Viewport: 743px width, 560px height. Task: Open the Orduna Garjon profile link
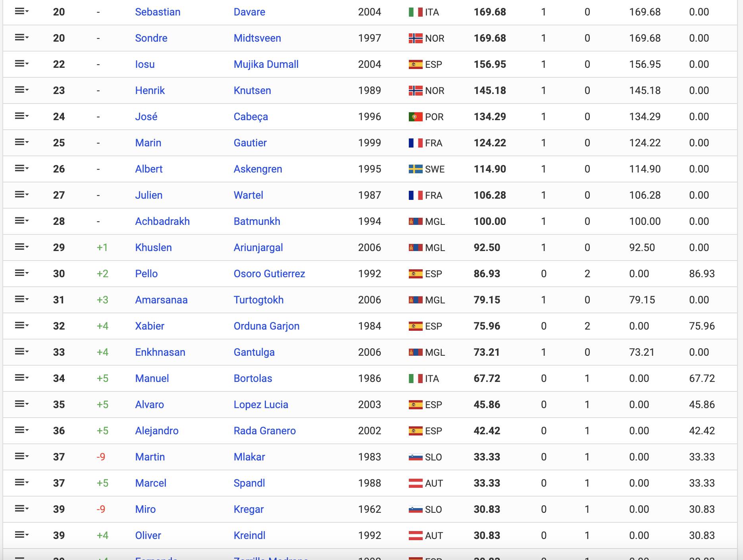[266, 326]
